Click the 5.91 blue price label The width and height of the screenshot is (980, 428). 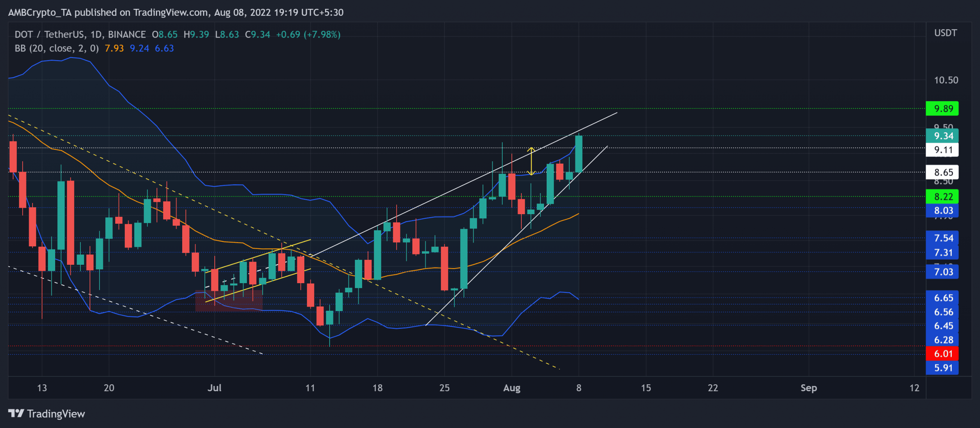click(x=942, y=367)
